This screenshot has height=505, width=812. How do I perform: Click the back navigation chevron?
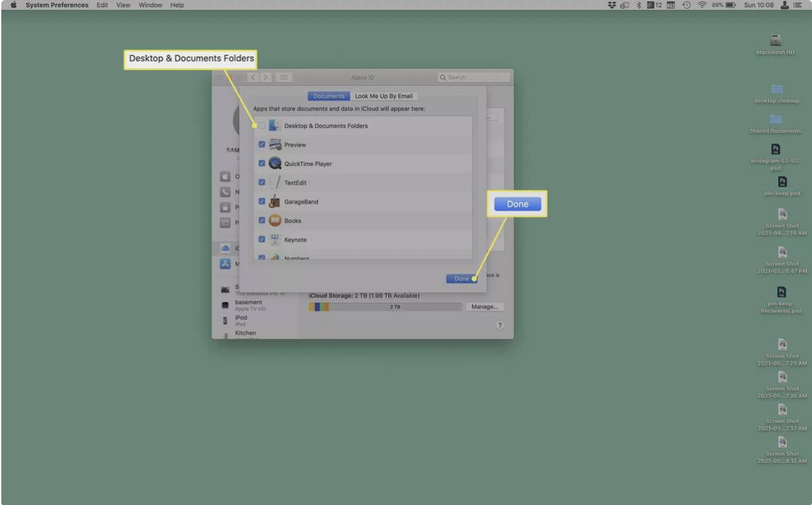pyautogui.click(x=252, y=77)
